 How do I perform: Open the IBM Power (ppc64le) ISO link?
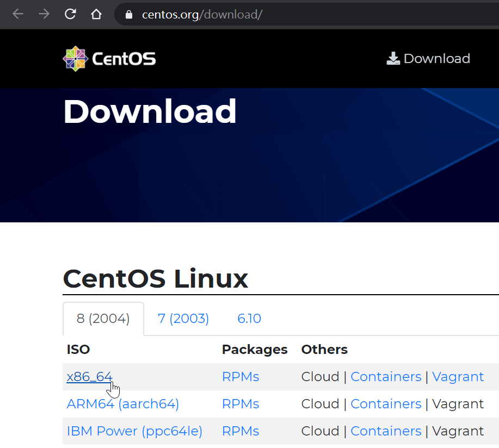point(134,431)
